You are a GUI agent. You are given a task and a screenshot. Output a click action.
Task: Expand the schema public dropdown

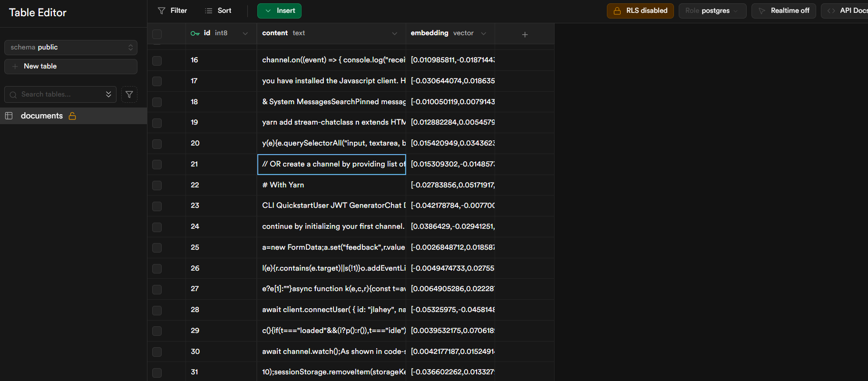point(71,48)
